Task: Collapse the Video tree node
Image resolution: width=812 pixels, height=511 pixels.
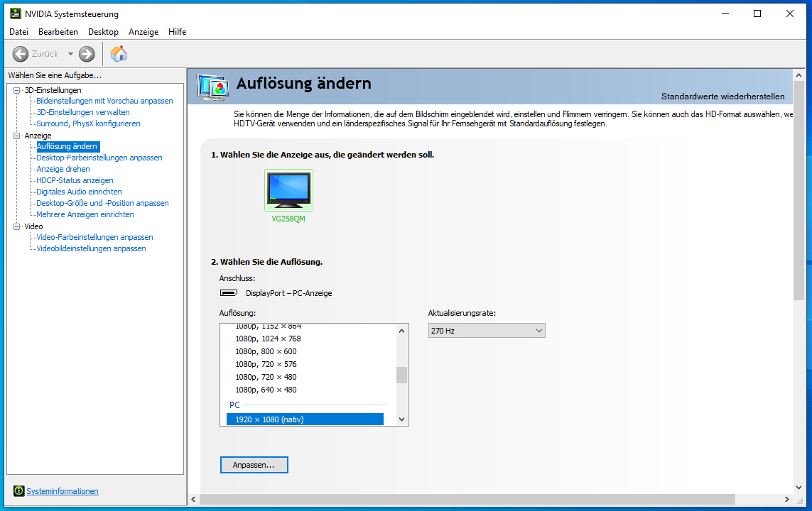Action: point(16,226)
